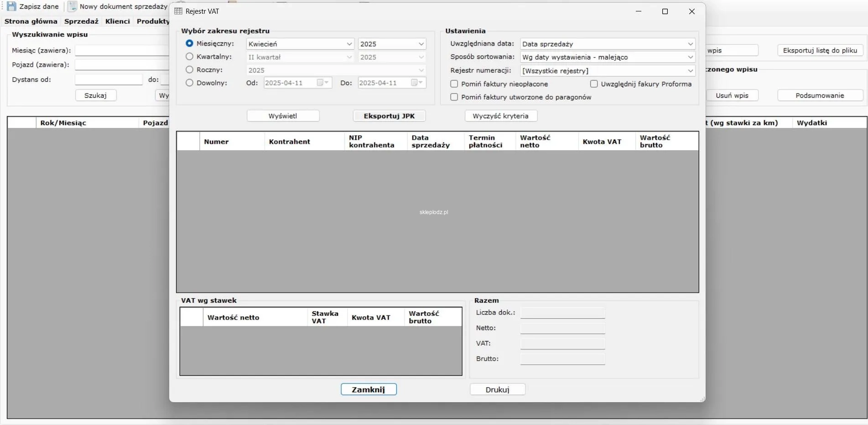868x425 pixels.
Task: Open the Sprzedaż menu
Action: click(81, 21)
